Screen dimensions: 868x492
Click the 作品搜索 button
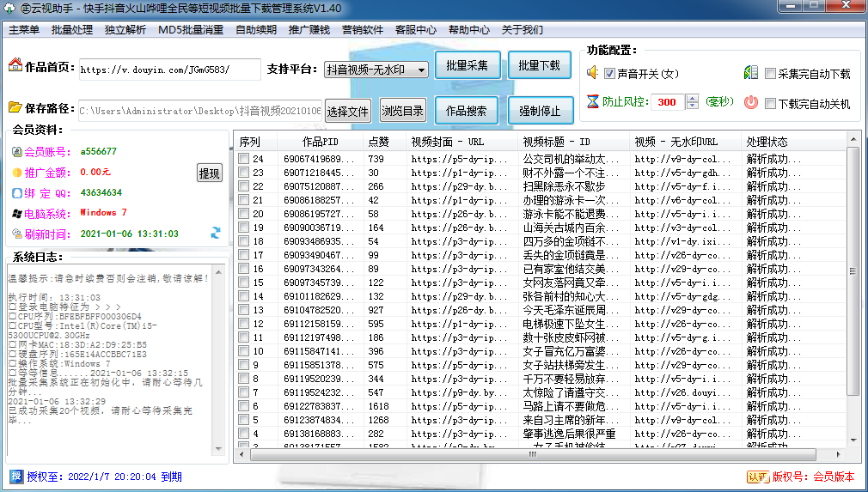(x=466, y=111)
